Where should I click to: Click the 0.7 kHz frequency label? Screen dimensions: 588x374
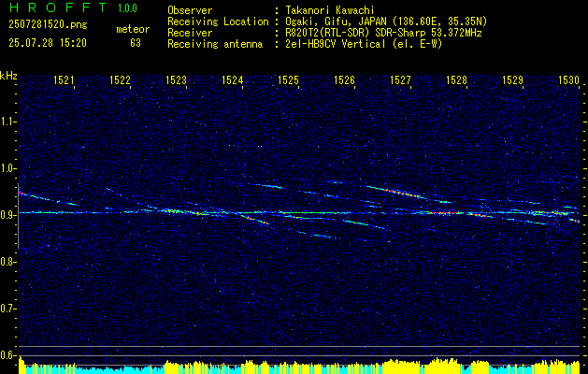7,309
